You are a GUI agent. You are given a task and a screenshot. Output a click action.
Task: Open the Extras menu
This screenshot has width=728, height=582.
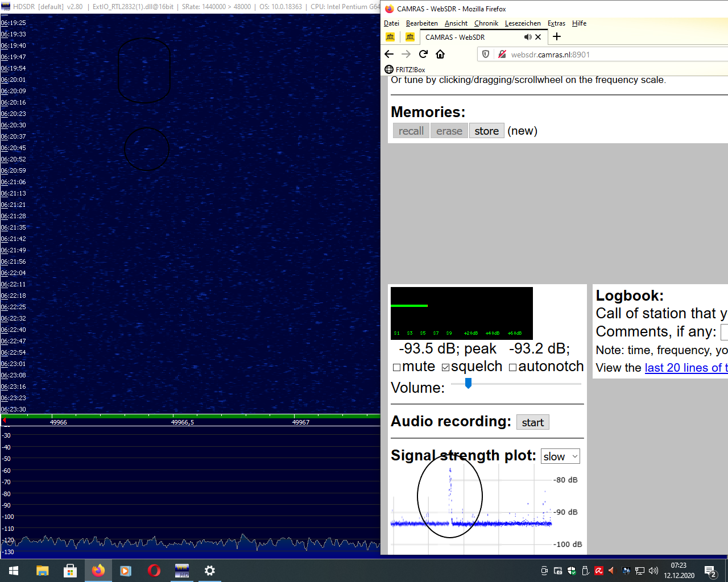556,23
